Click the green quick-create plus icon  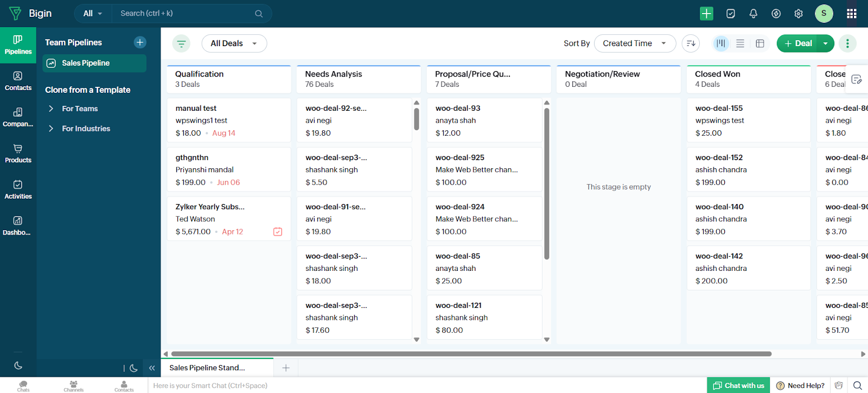(706, 14)
